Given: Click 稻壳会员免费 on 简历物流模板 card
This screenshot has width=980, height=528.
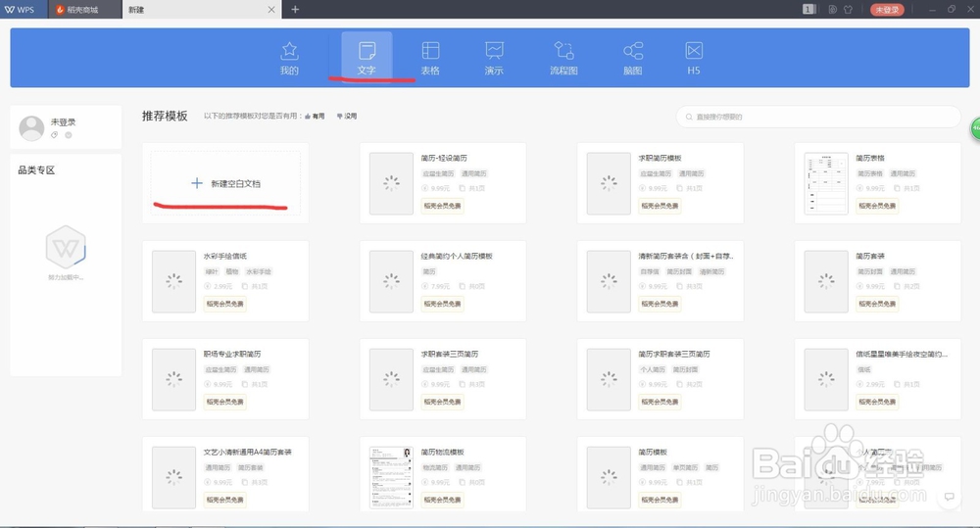Looking at the screenshot, I should click(x=442, y=500).
